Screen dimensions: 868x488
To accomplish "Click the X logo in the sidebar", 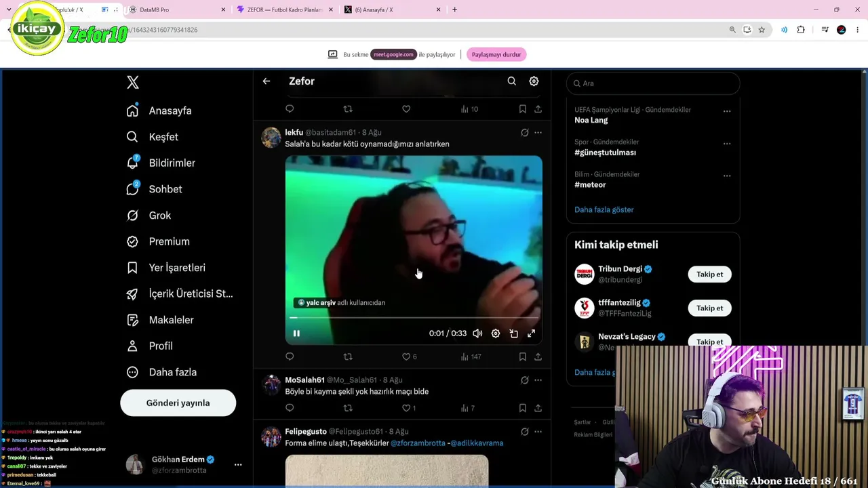I will click(x=133, y=83).
